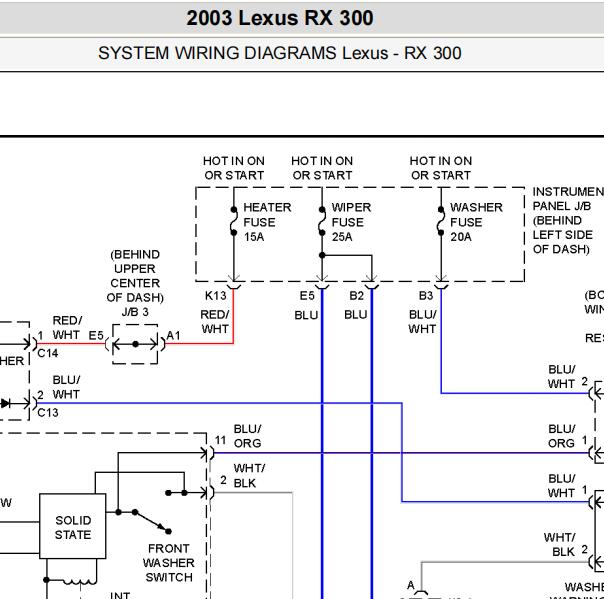The height and width of the screenshot is (599, 604).
Task: Click the RED/WHT label above C14
Action: click(67, 328)
